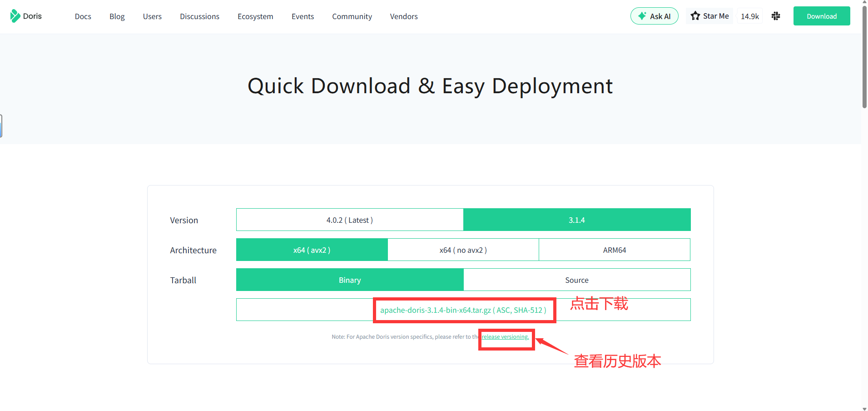868x411 pixels.
Task: Download apache-doris-3.1.4-bin-x64.tar.gz file
Action: (435, 310)
